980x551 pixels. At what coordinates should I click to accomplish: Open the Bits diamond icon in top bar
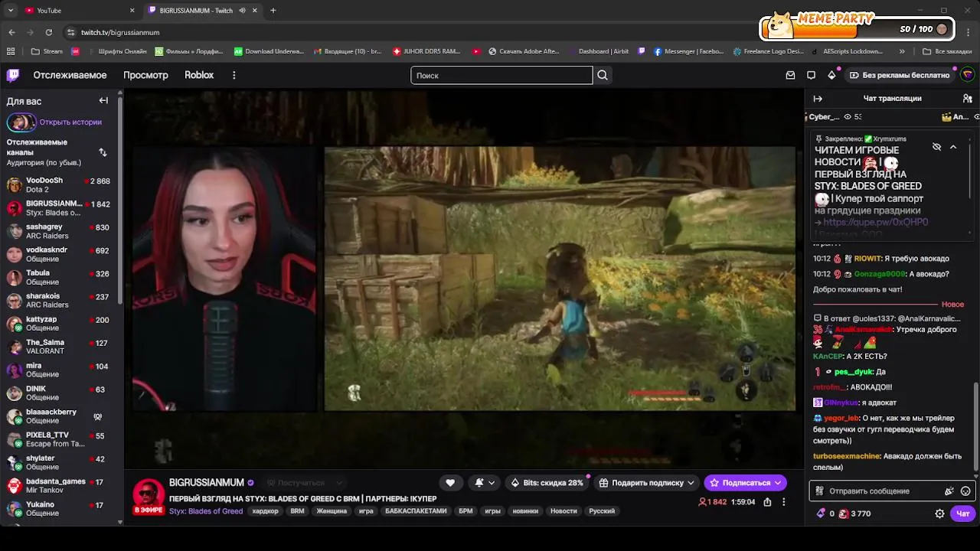[831, 75]
